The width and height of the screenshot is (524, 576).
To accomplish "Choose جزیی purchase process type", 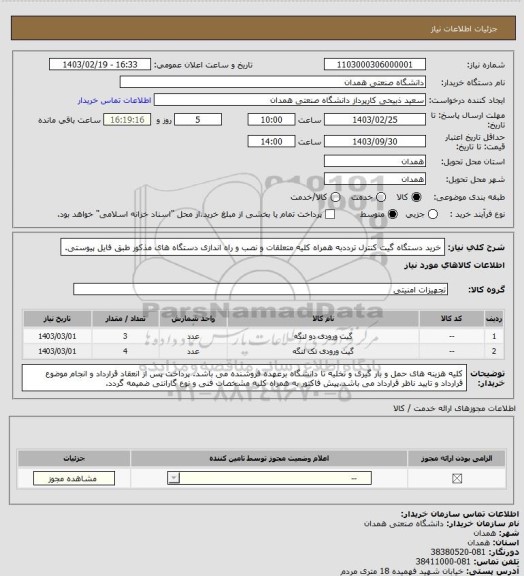I will tap(433, 215).
